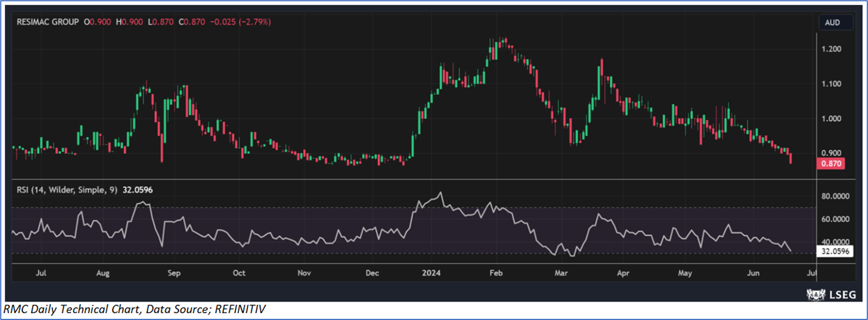This screenshot has width=868, height=320.
Task: Click the 40.0000 RSI axis label
Action: point(836,242)
